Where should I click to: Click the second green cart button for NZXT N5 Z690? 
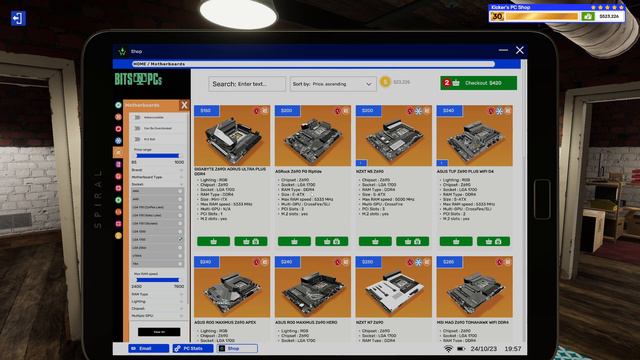(412, 242)
